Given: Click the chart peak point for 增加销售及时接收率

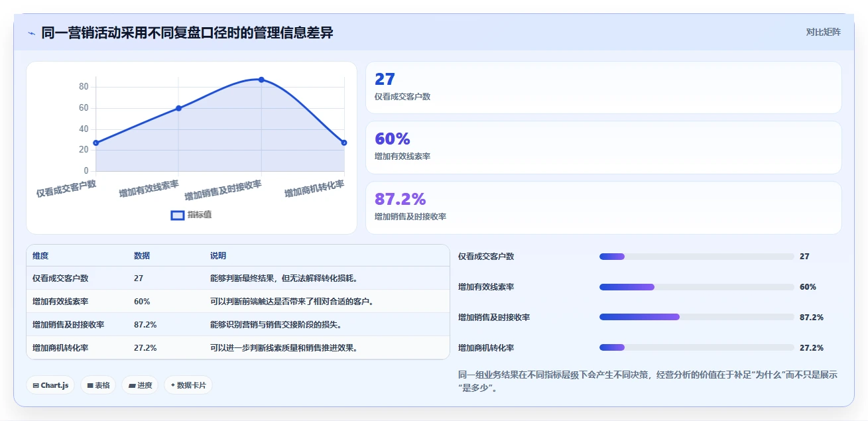Looking at the screenshot, I should click(x=261, y=80).
